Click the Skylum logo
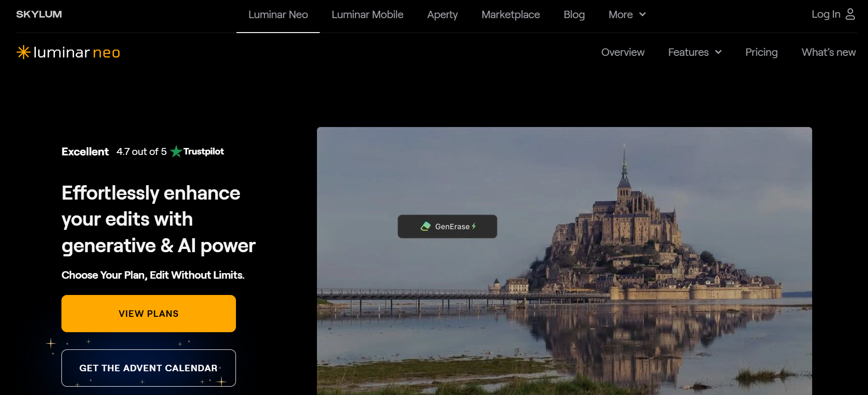The height and width of the screenshot is (395, 868). click(x=39, y=14)
